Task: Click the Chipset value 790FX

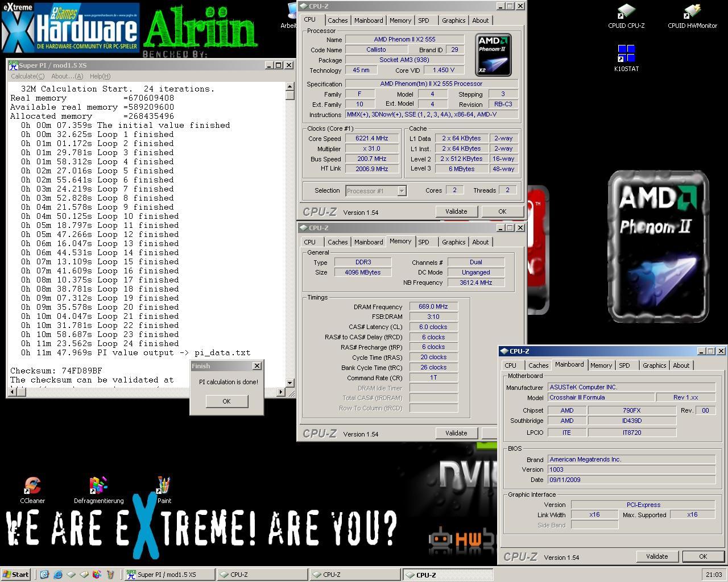Action: 632,410
